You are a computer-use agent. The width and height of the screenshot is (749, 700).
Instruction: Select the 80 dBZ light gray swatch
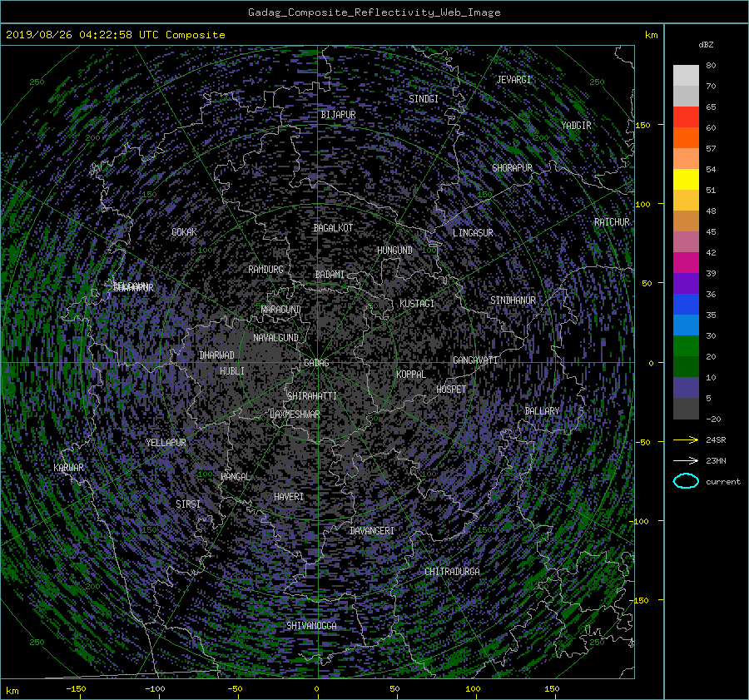(x=686, y=75)
